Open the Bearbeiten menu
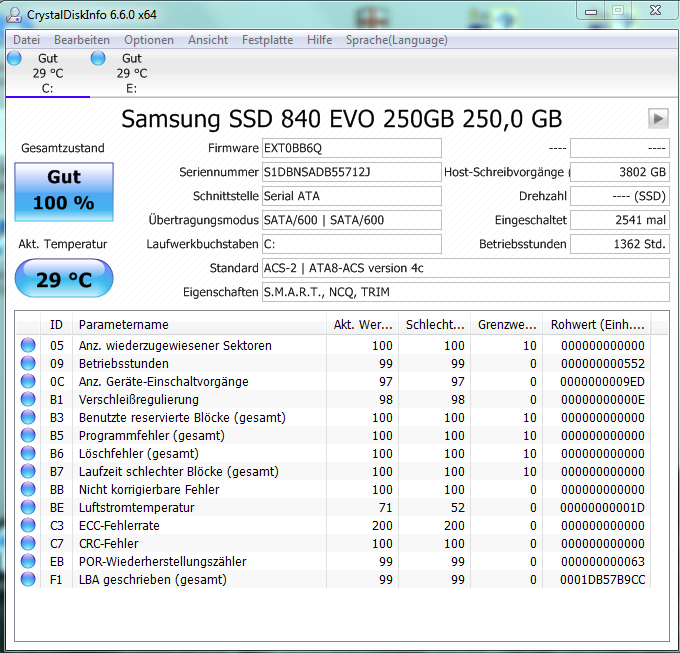Image resolution: width=680 pixels, height=653 pixels. (82, 40)
